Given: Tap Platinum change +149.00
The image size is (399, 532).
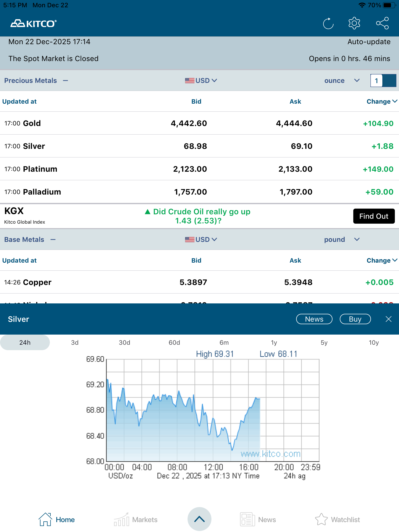Looking at the screenshot, I should click(x=378, y=169).
